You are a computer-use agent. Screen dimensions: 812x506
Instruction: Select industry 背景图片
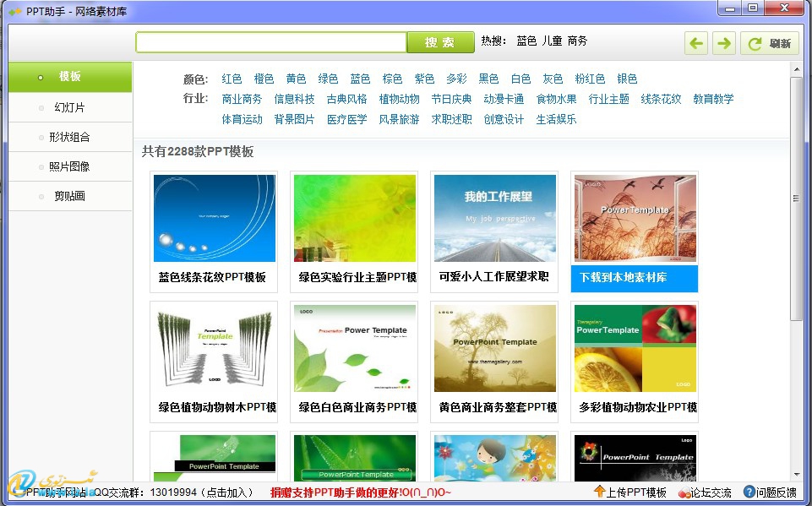pos(294,120)
